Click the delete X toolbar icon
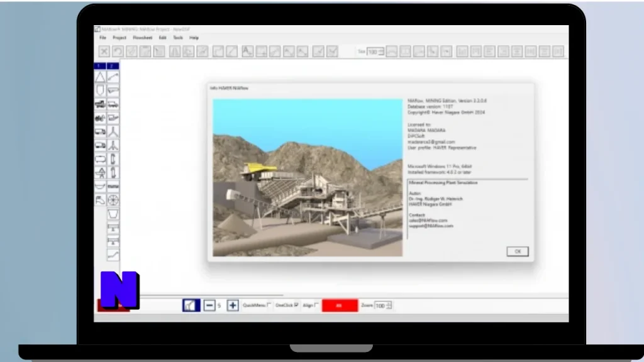The height and width of the screenshot is (362, 644). click(x=104, y=52)
